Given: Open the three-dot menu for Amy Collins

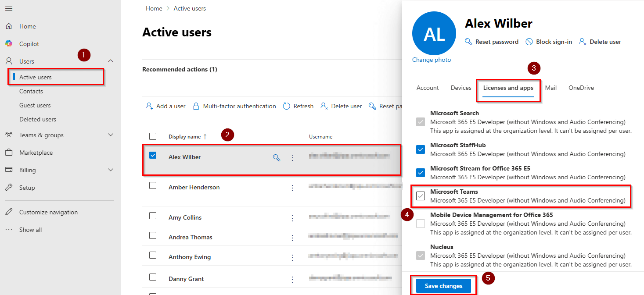Looking at the screenshot, I should point(292,216).
